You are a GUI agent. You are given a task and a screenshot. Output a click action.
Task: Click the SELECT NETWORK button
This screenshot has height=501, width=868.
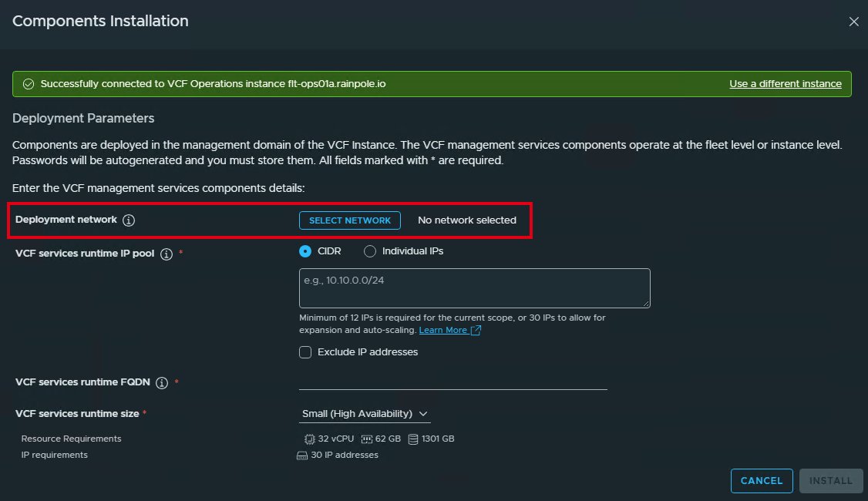point(350,220)
